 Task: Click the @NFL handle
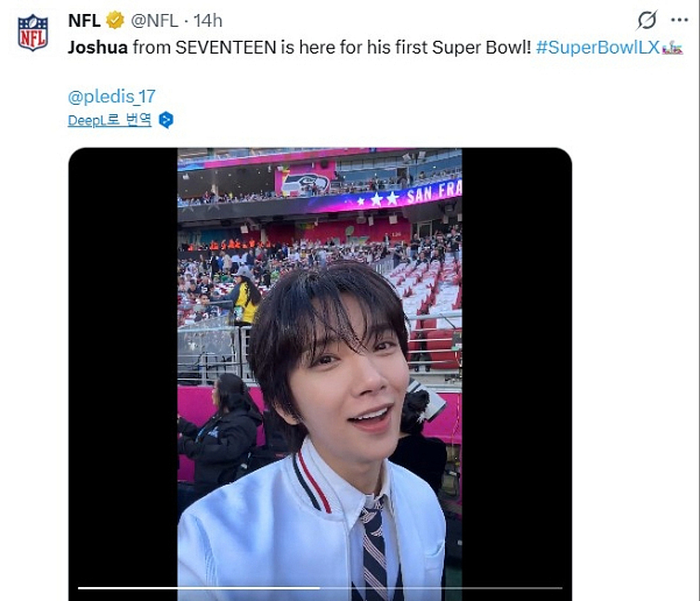[x=155, y=21]
